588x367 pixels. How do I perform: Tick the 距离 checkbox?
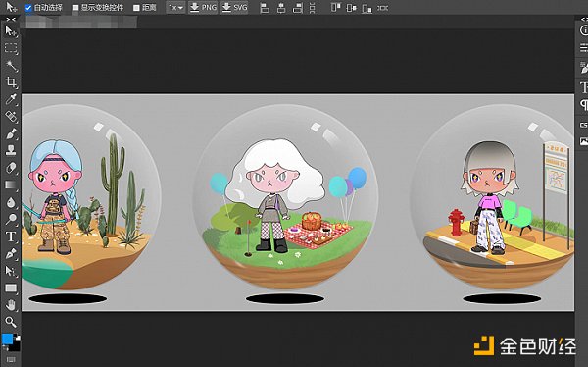[x=136, y=8]
